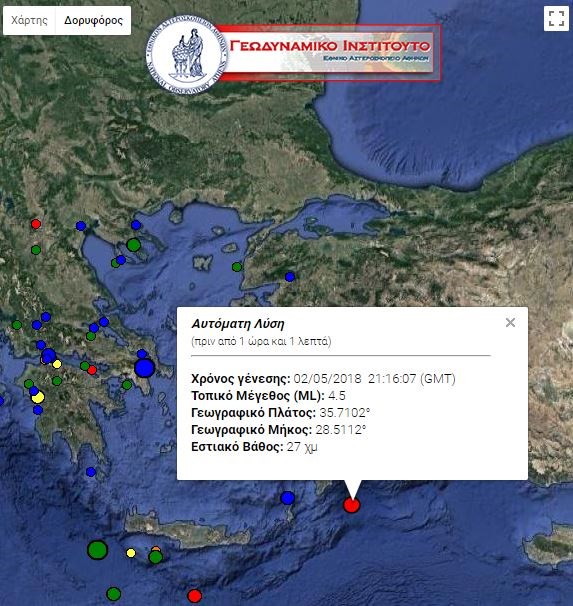Click the blue marker north of eastern Crete
This screenshot has width=573, height=606.
click(x=287, y=498)
